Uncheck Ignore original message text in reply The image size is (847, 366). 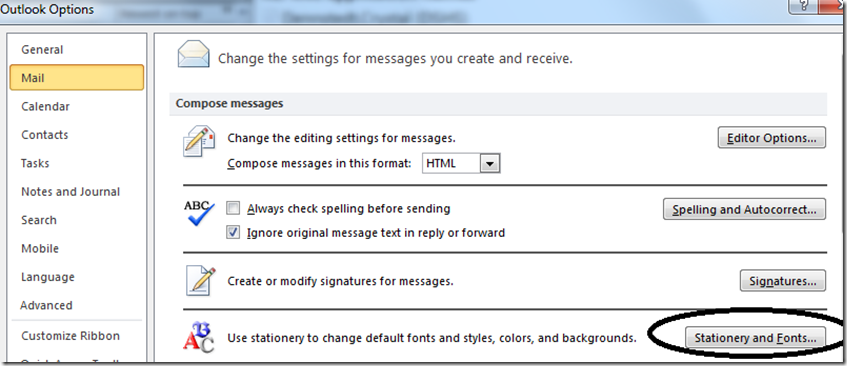point(233,233)
